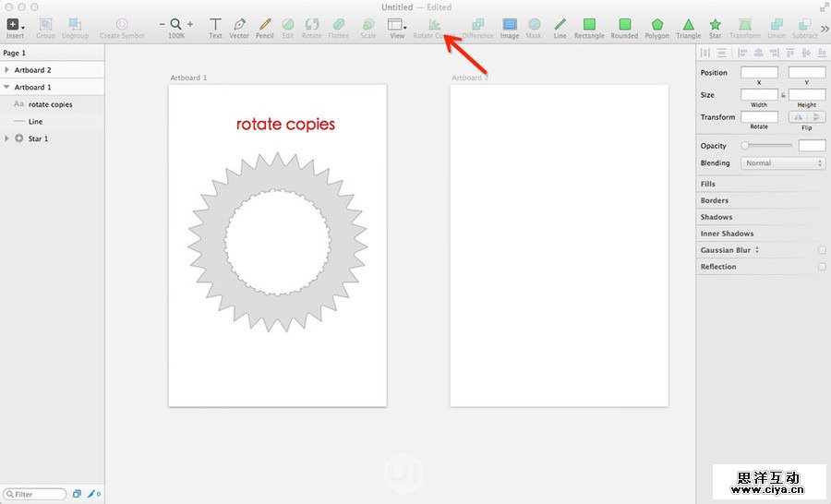Click distribute vertically icon in inspector

(x=722, y=53)
